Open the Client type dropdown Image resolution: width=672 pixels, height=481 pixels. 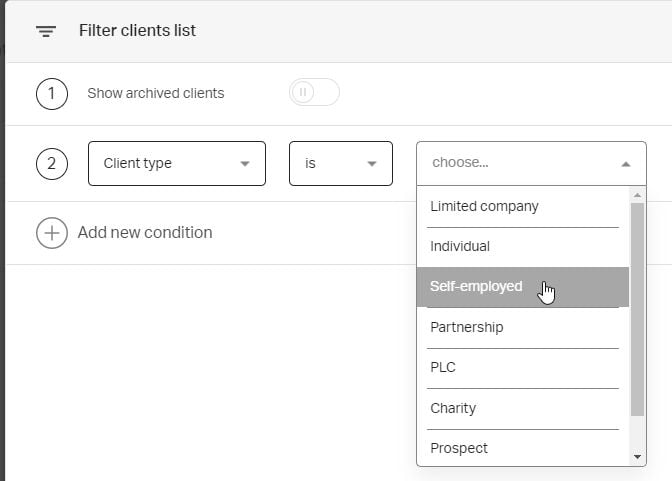pyautogui.click(x=177, y=163)
